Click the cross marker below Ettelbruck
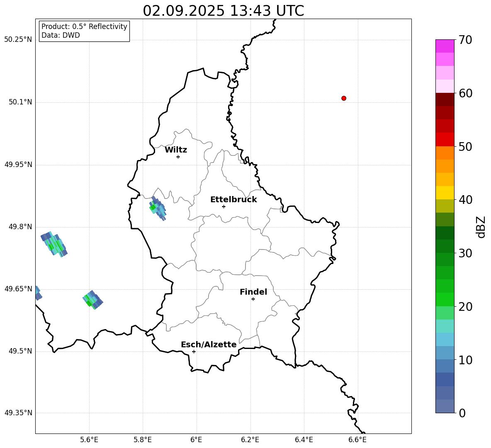This screenshot has height=448, width=491. pyautogui.click(x=224, y=206)
